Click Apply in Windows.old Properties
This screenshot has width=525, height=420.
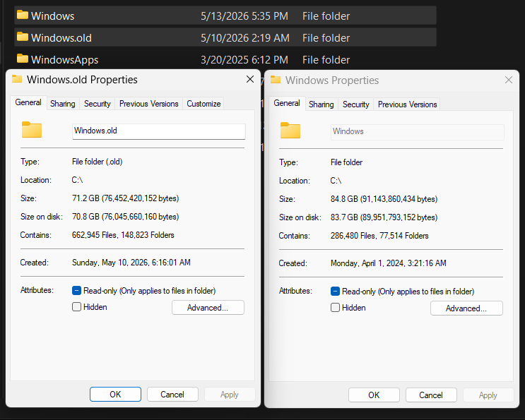coord(230,395)
